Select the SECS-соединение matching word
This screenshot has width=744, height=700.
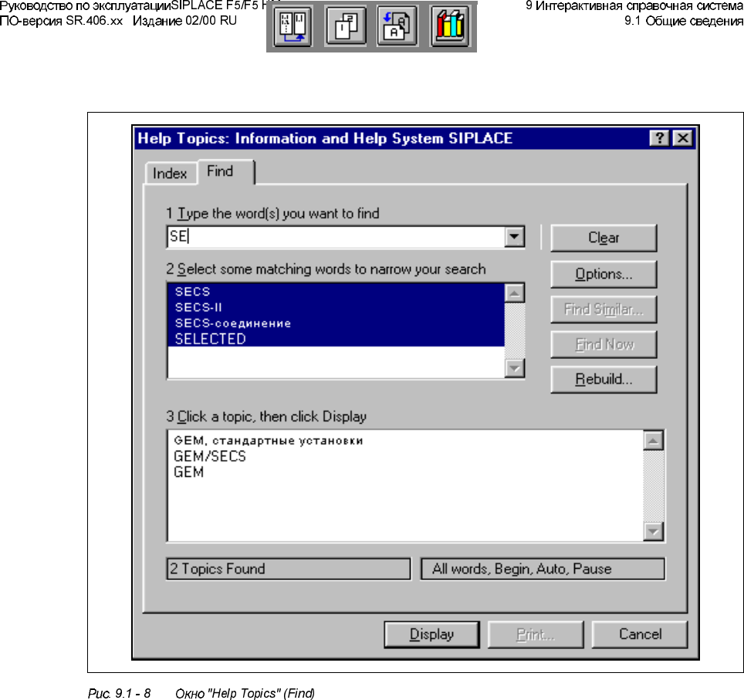click(x=336, y=323)
